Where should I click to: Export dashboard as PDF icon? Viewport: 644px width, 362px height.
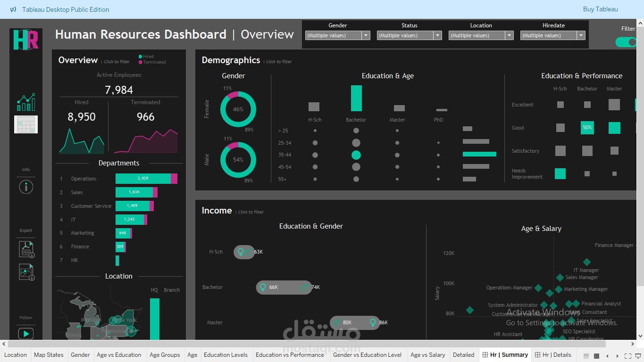point(26,248)
